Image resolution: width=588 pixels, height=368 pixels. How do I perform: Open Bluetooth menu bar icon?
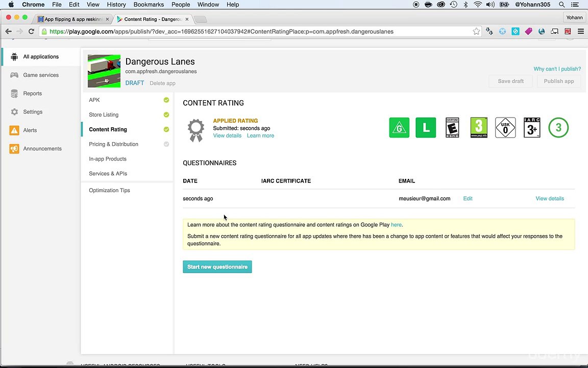coord(465,5)
